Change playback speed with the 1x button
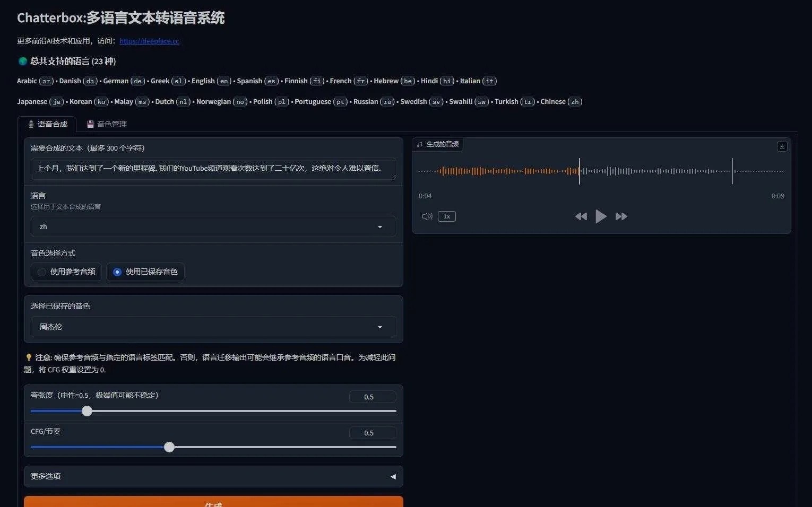 [446, 216]
